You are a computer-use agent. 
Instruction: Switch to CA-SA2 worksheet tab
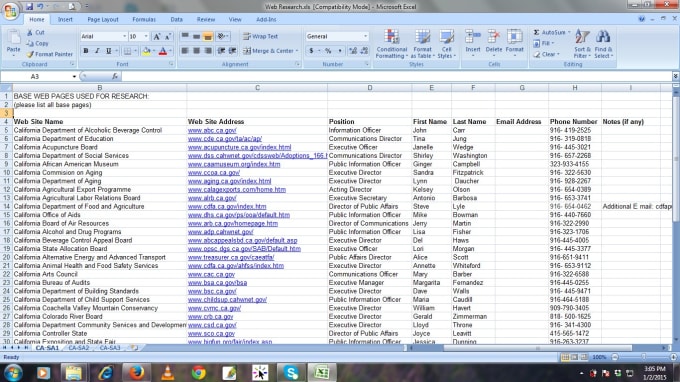(78, 348)
